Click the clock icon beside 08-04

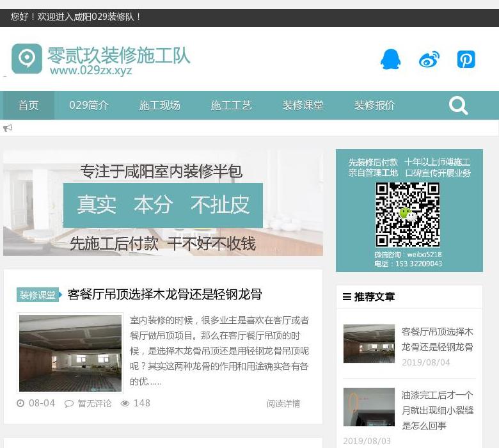pos(20,403)
